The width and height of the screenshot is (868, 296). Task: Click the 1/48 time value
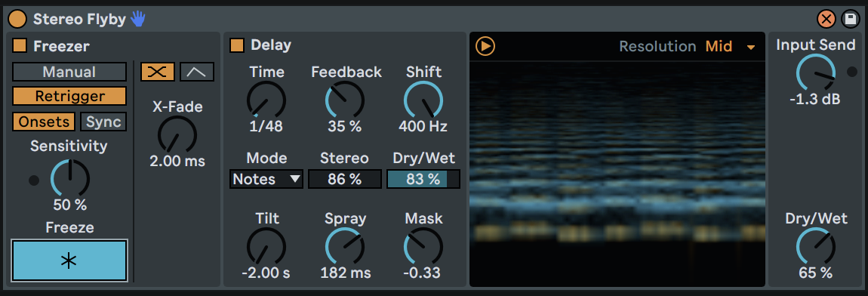pyautogui.click(x=266, y=126)
